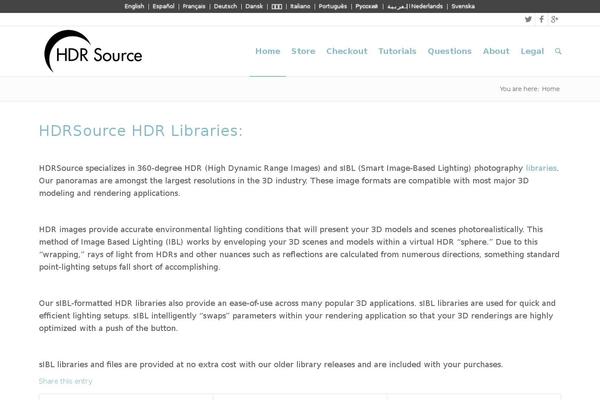Switch language to Arabic

[397, 6]
